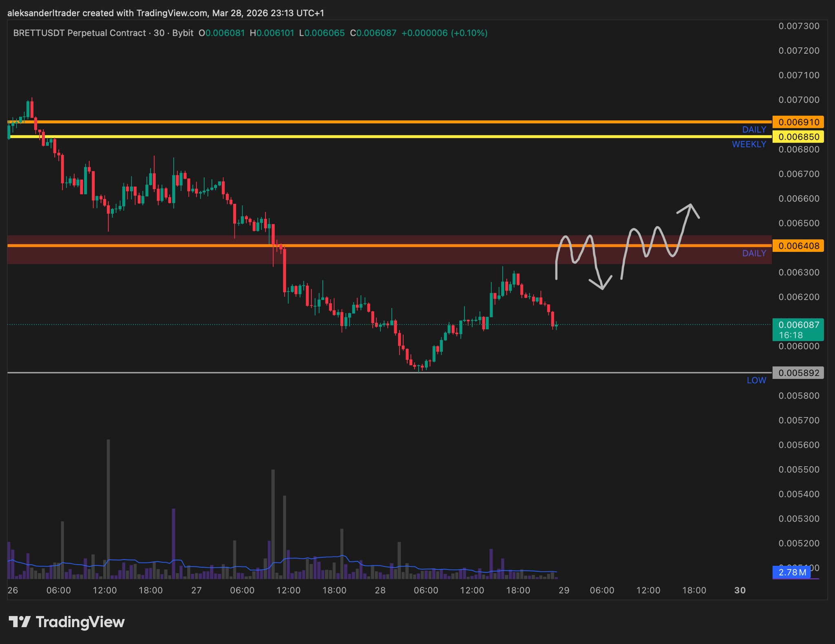Screen dimensions: 835x644
Task: Click the 29 date marker on time axis
Action: (x=564, y=590)
